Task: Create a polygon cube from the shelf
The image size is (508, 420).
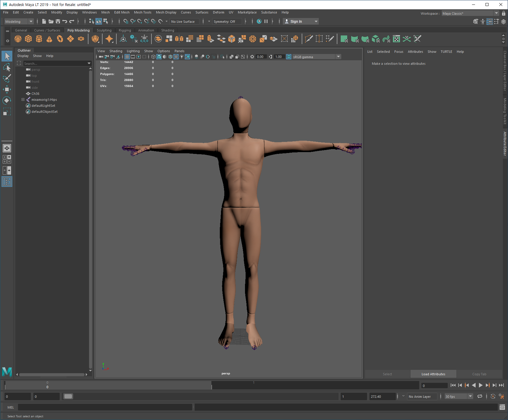Action: (28, 39)
